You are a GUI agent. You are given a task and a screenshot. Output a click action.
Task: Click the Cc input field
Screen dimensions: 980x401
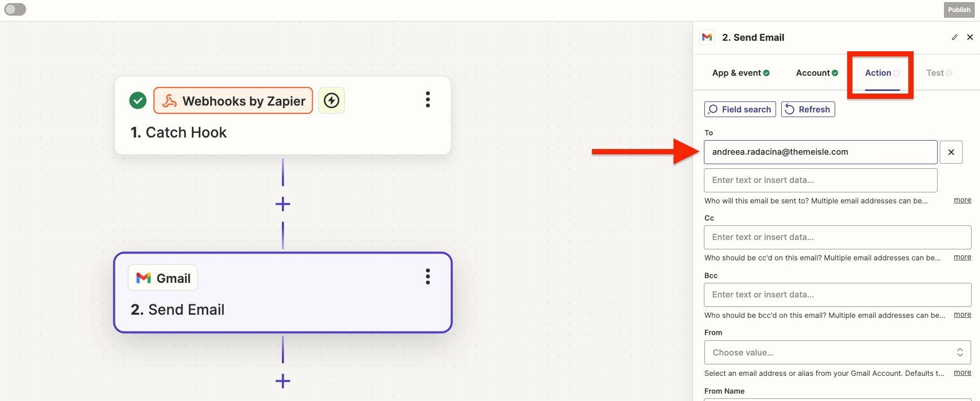click(837, 237)
